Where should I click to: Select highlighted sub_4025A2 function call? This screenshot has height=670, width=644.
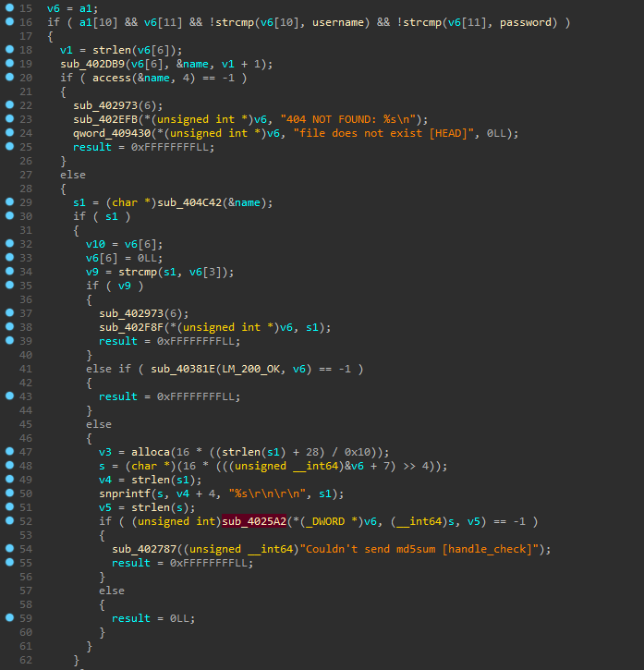click(254, 521)
